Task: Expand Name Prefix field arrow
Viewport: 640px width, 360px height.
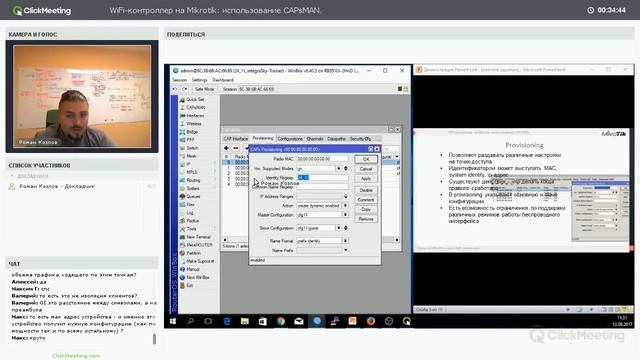Action: [345, 250]
